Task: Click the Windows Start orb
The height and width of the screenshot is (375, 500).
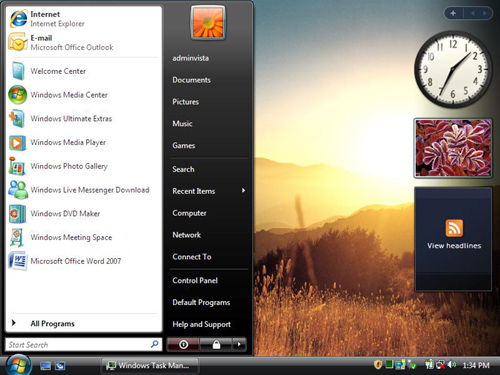Action: pyautogui.click(x=18, y=365)
